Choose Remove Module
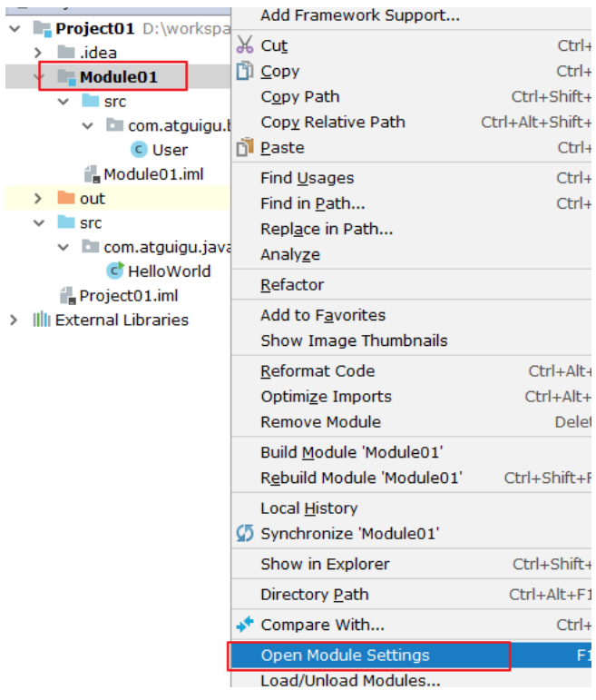596x700 pixels. coord(411,421)
